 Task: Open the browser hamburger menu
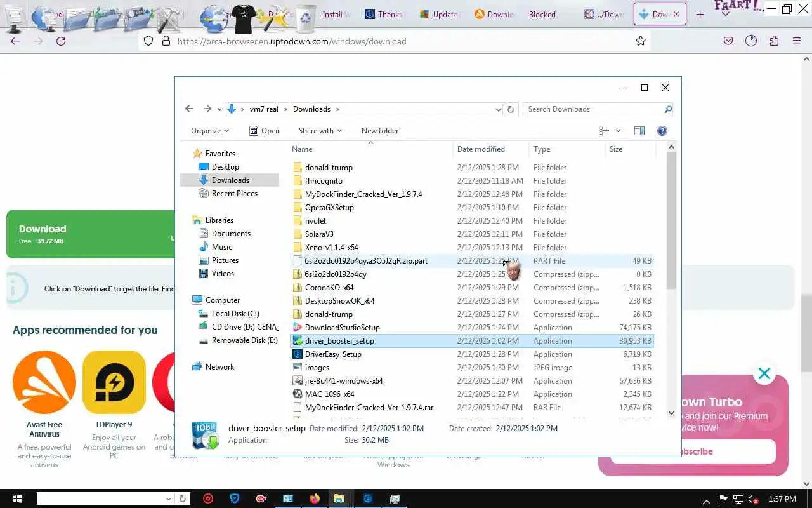(797, 41)
